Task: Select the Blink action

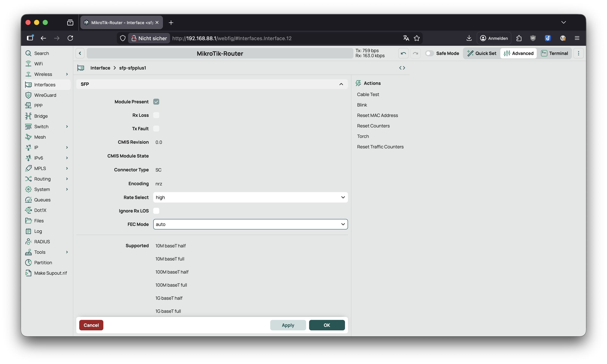Action: [x=362, y=105]
